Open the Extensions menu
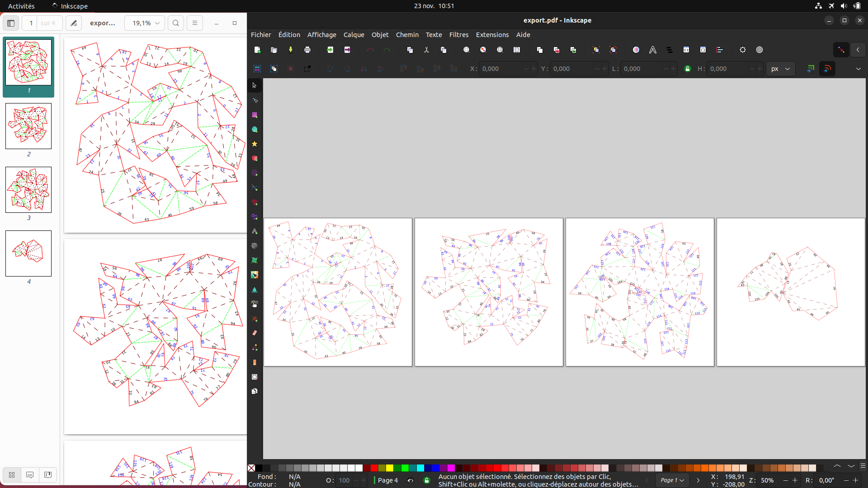The image size is (868, 488). coord(492,35)
